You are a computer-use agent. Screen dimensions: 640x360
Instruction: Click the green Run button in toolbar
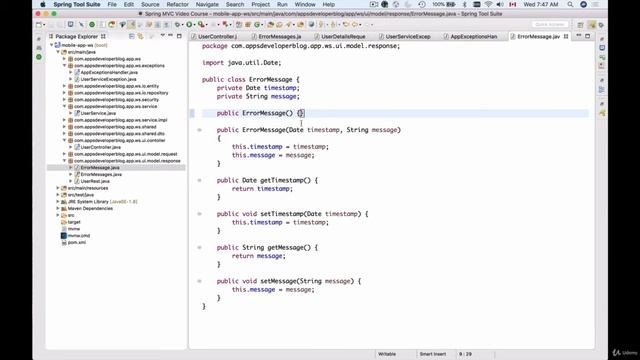189,25
